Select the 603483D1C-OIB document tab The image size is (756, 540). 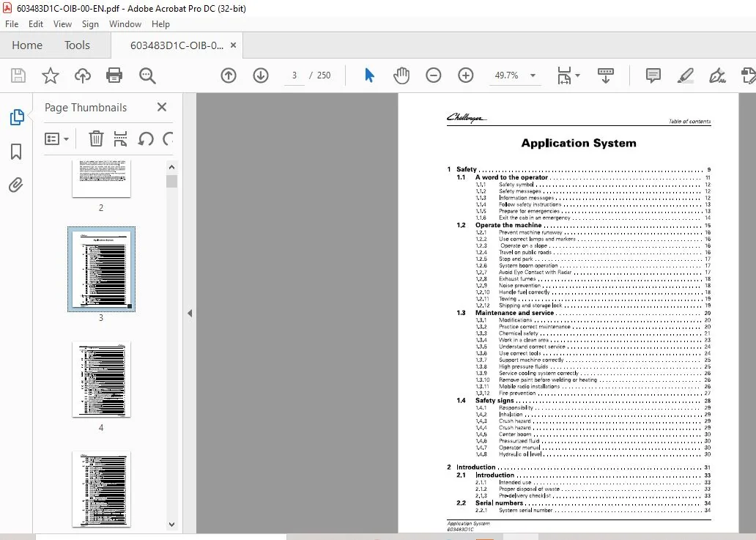click(177, 45)
